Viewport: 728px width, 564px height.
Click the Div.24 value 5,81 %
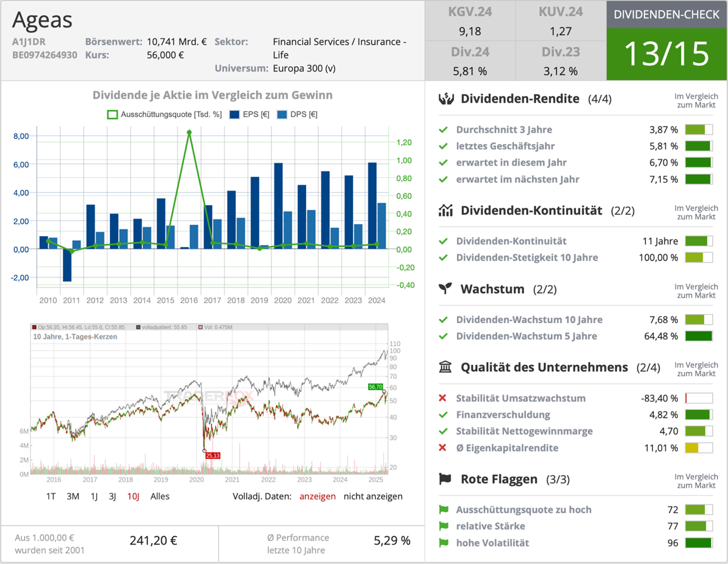click(470, 71)
